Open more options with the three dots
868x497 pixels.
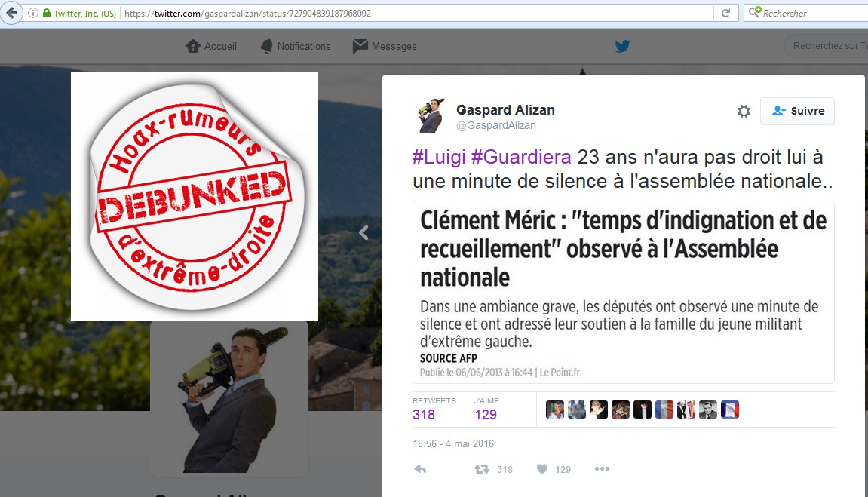pos(602,469)
